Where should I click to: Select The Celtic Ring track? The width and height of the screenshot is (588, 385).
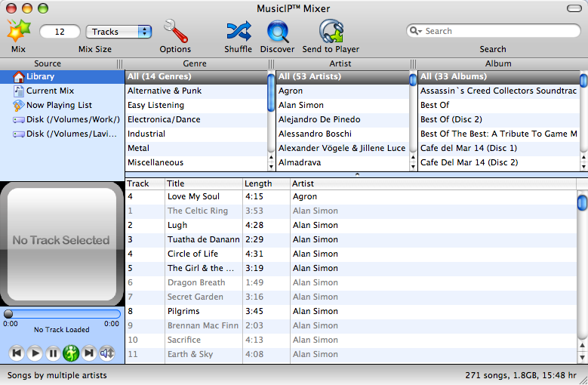pos(351,211)
